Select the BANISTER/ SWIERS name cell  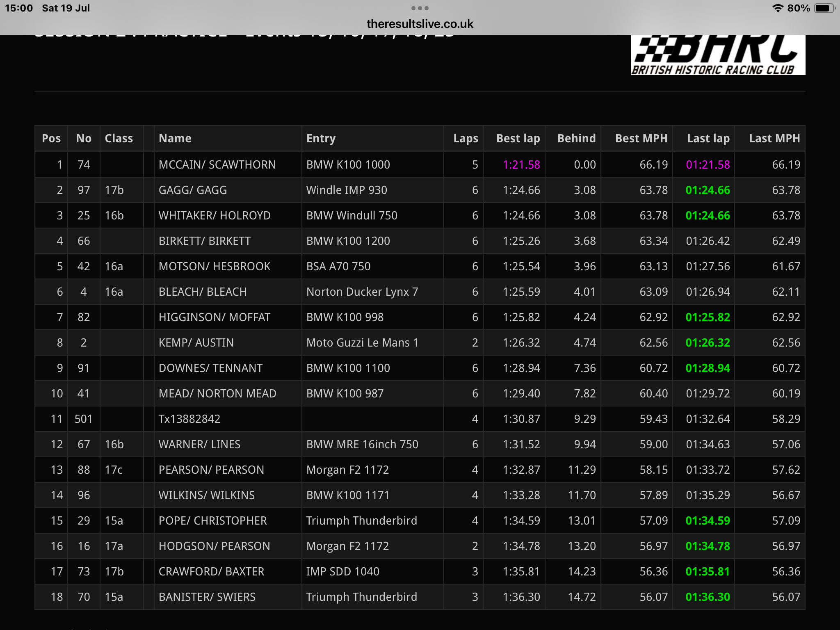point(228,597)
